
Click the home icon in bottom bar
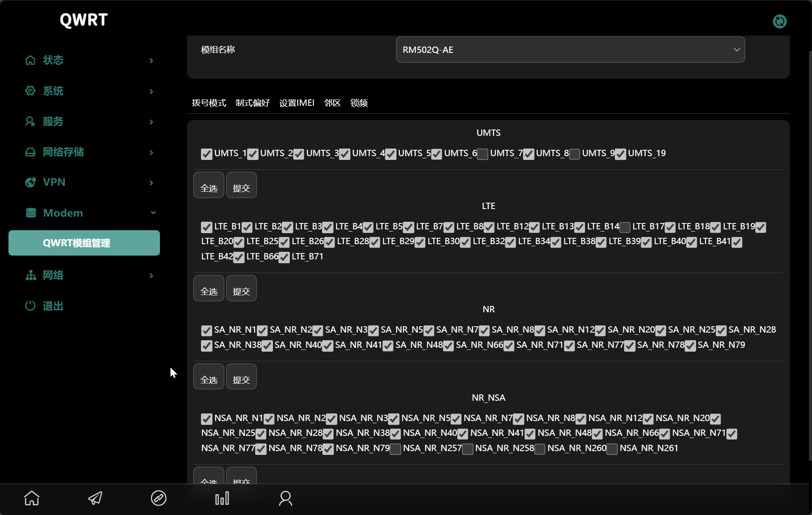pos(32,498)
